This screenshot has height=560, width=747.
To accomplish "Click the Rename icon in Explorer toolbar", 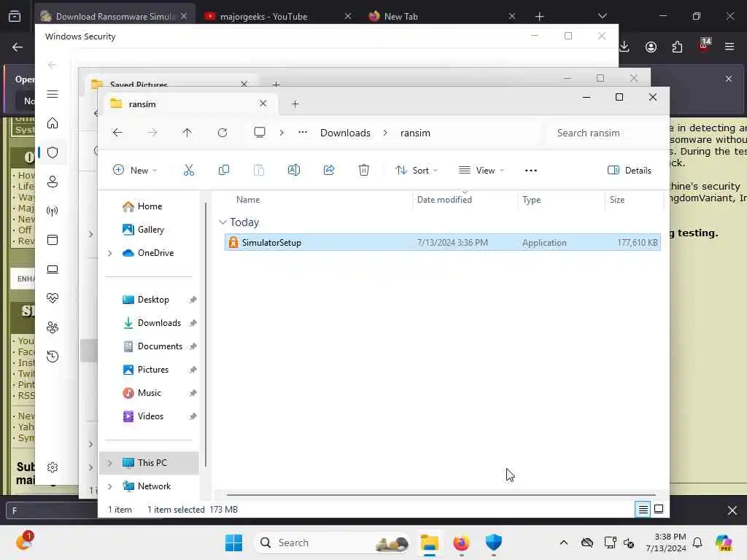I will [x=294, y=170].
